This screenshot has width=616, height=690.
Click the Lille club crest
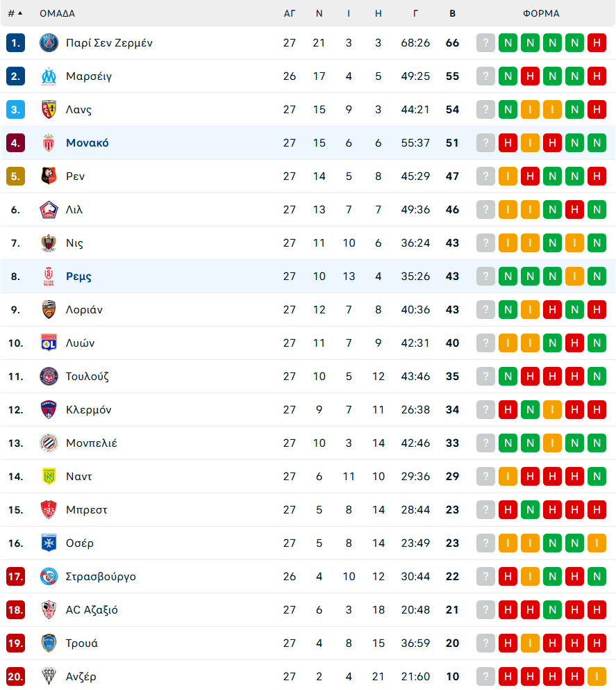pyautogui.click(x=49, y=209)
